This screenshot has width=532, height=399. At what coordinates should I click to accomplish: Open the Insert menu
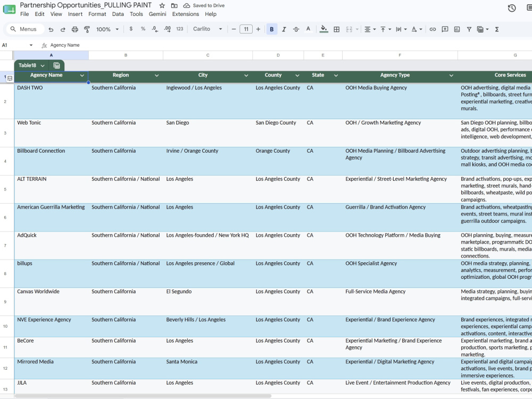75,14
